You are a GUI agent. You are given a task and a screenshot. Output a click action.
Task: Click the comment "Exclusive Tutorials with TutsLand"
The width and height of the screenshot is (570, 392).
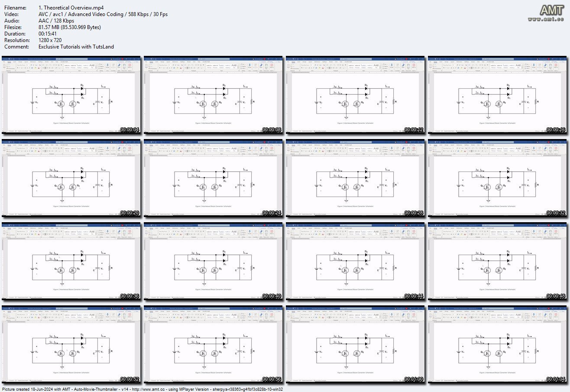pos(76,46)
